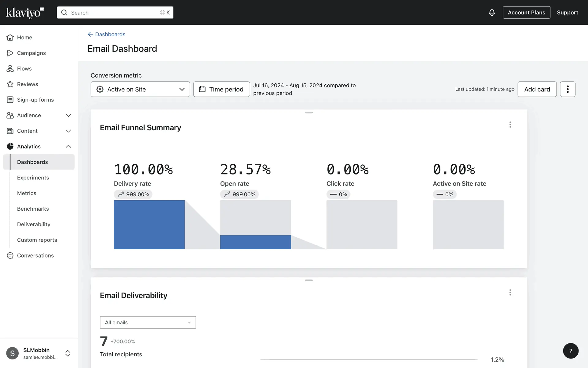Open Email Funnel Summary card options menu

click(510, 125)
